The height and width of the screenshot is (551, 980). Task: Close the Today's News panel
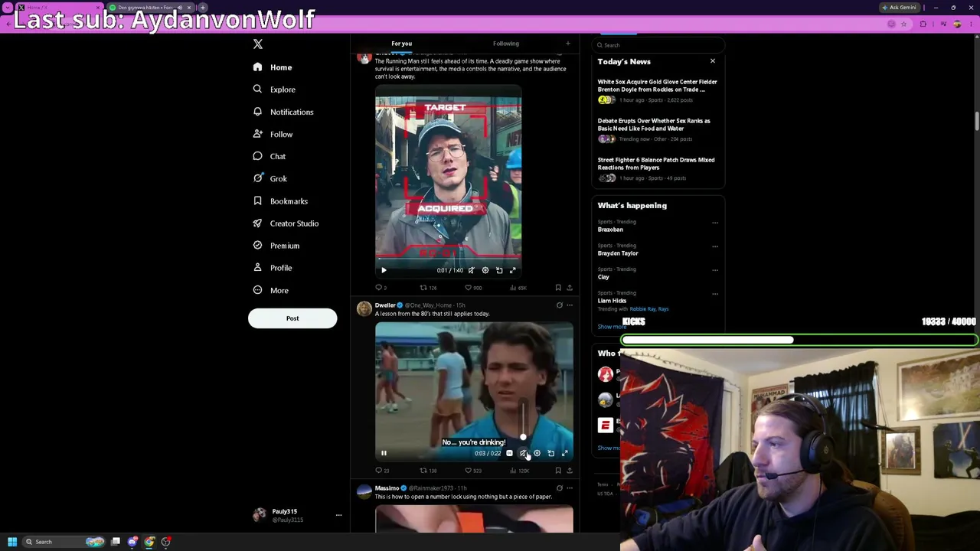point(713,61)
